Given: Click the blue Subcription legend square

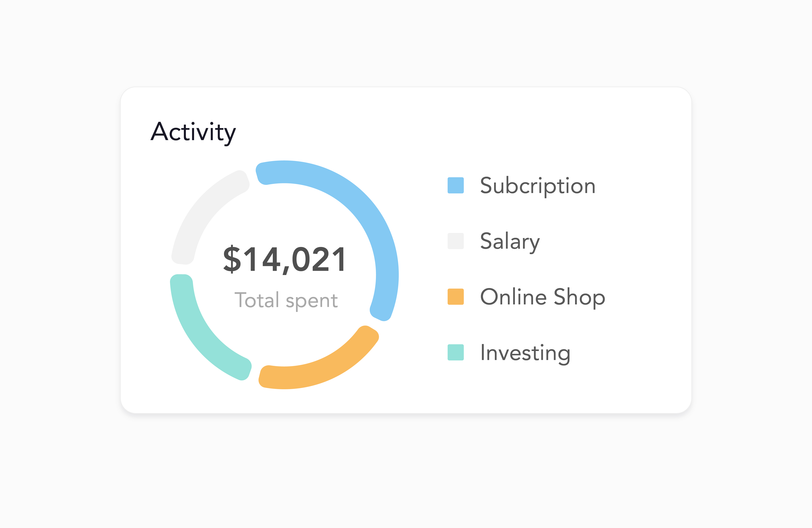Looking at the screenshot, I should pyautogui.click(x=455, y=185).
